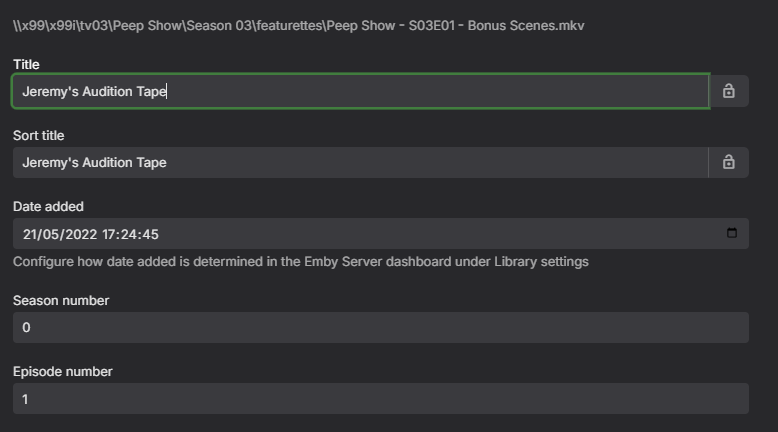
Task: Select the Season number field
Action: (380, 327)
